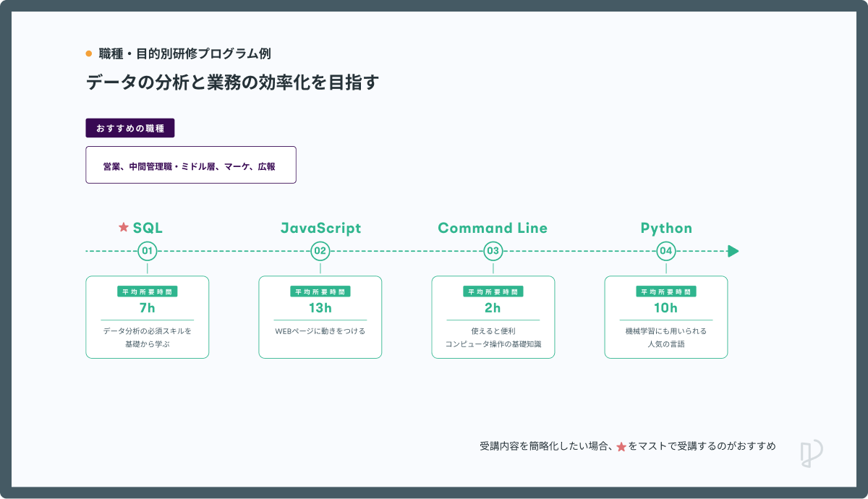This screenshot has width=868, height=499.
Task: Click the red star beside SQL
Action: tap(124, 228)
